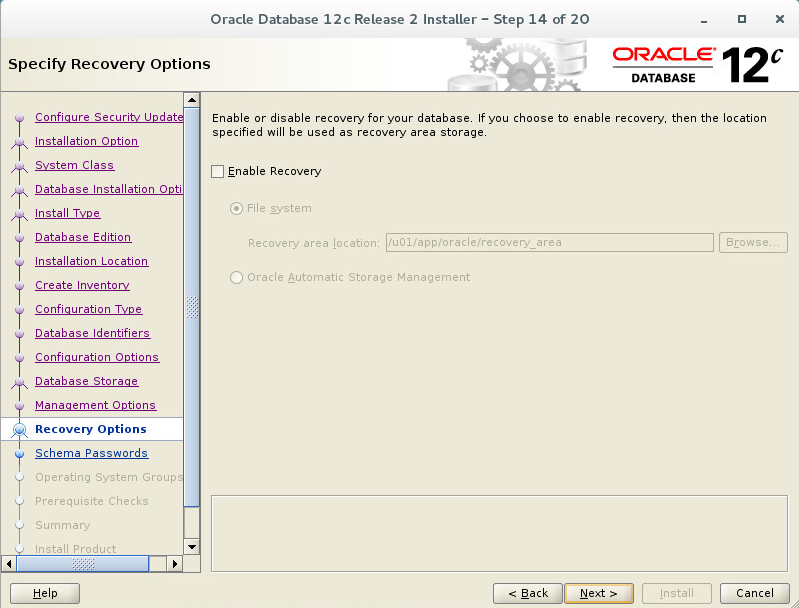Go to Configure Security Updates step
Viewport: 799px width, 608px height.
click(x=109, y=117)
